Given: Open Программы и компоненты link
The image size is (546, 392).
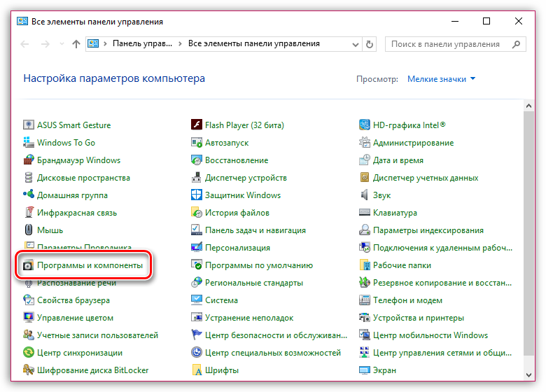Looking at the screenshot, I should tap(90, 265).
